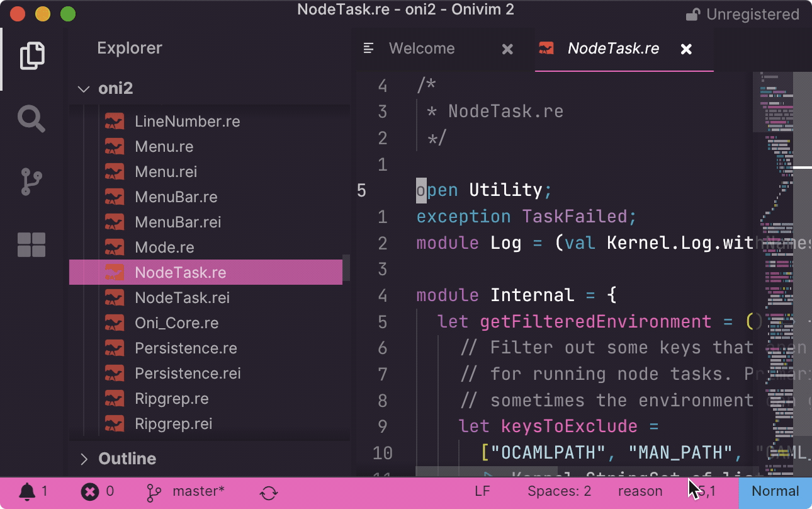Open the Extensions squares icon

[31, 244]
